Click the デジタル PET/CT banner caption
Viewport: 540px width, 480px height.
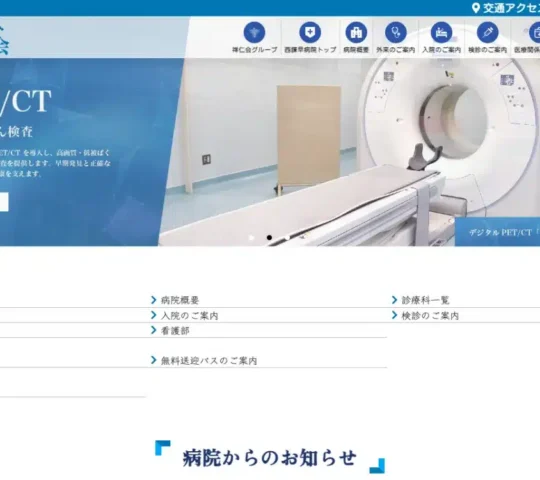tap(497, 232)
